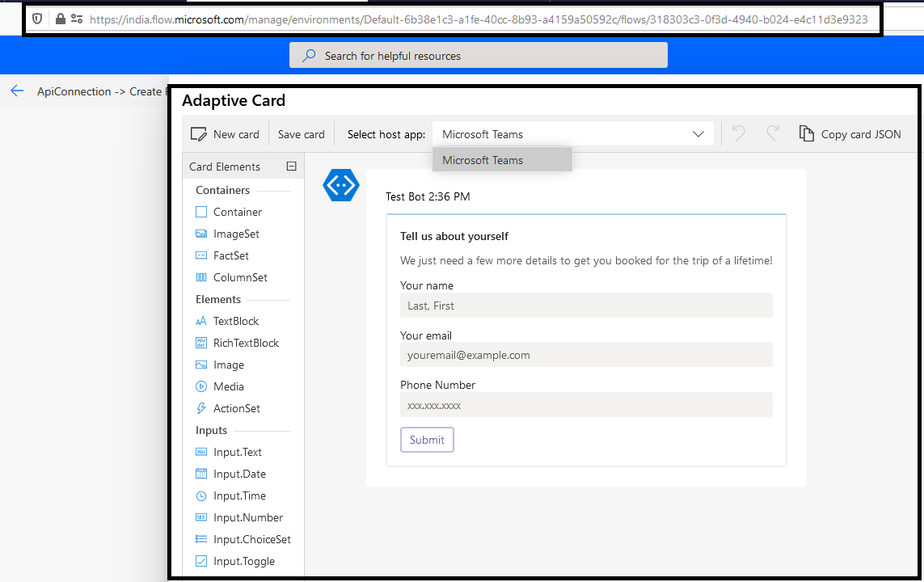Click the Undo arrow icon

pyautogui.click(x=737, y=133)
